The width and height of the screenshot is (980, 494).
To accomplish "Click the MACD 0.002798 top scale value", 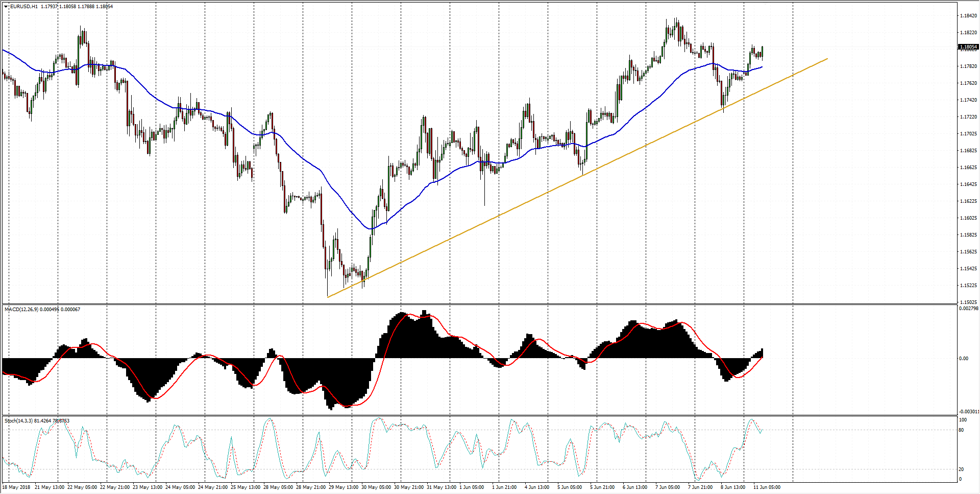I will point(968,309).
